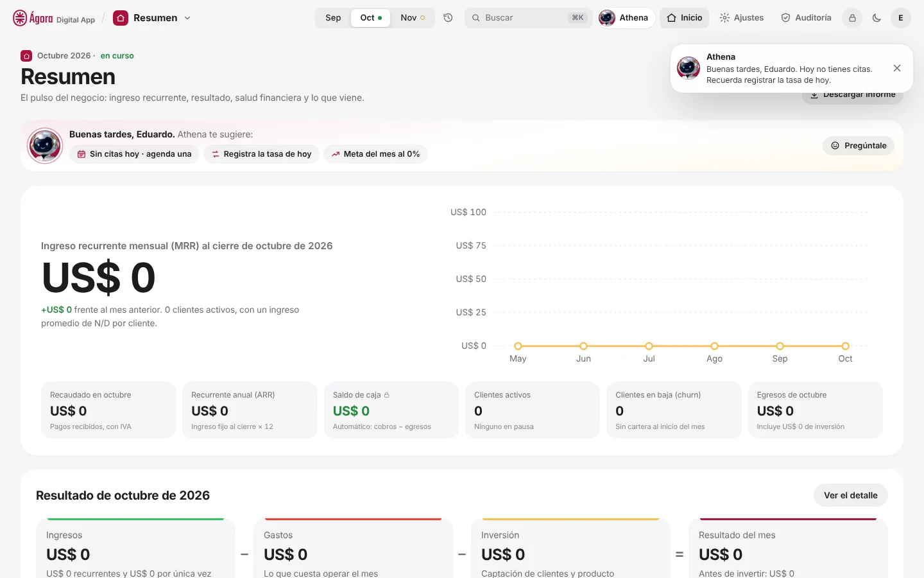Open the 'Recaudado en octubre' card
The image size is (924, 578).
coord(108,410)
